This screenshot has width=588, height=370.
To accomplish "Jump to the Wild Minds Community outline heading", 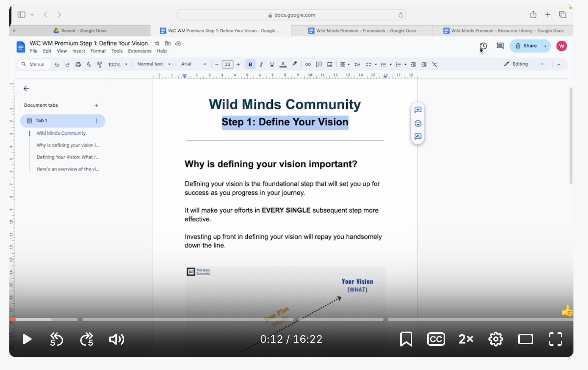I will coord(61,133).
